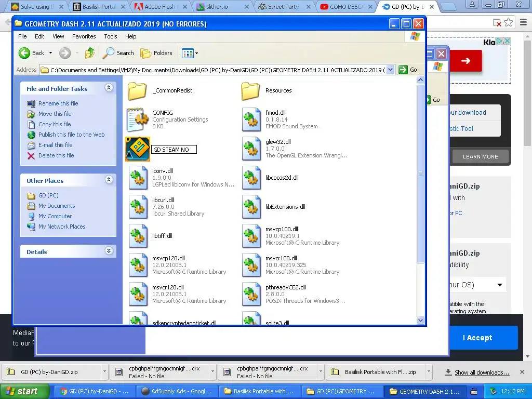Click the GD STEAM NO rename field
Image resolution: width=532 pixels, height=399 pixels.
pos(174,150)
